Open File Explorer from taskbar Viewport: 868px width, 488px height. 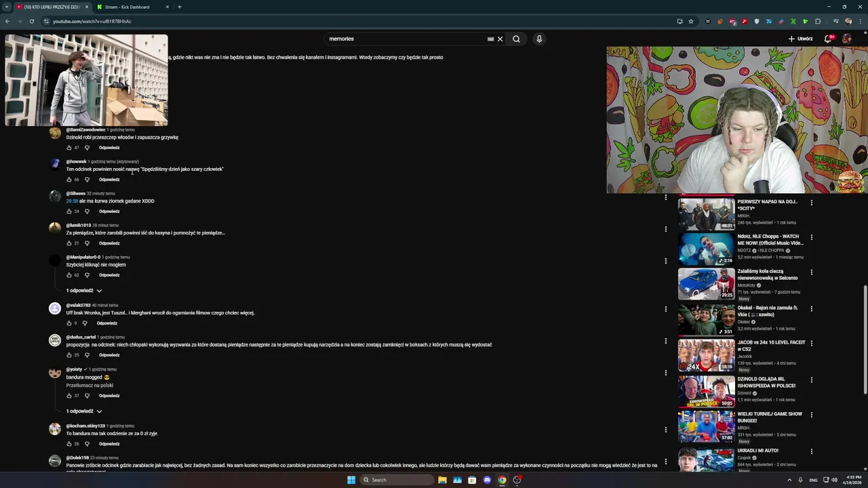[442, 480]
